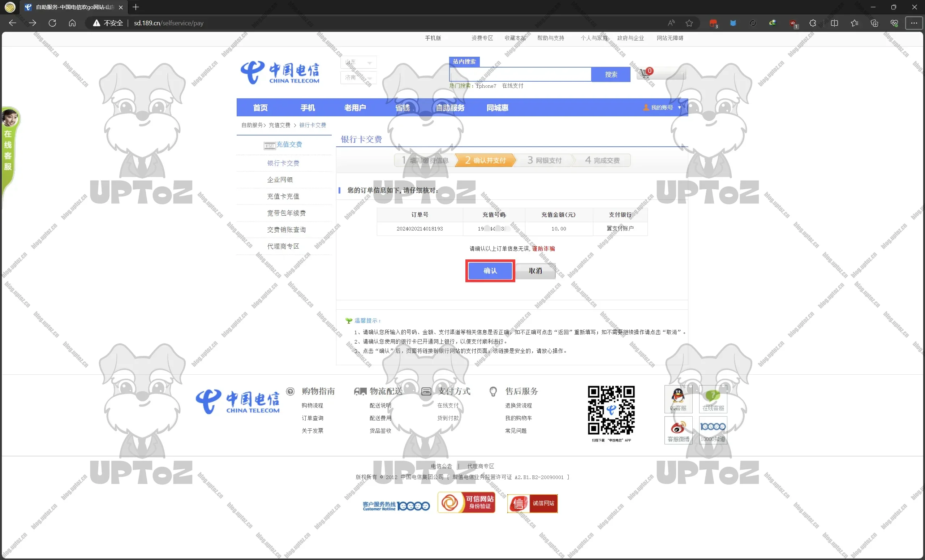Image resolution: width=925 pixels, height=560 pixels.
Task: Open the 客服微博 Weibo icon
Action: (x=677, y=430)
